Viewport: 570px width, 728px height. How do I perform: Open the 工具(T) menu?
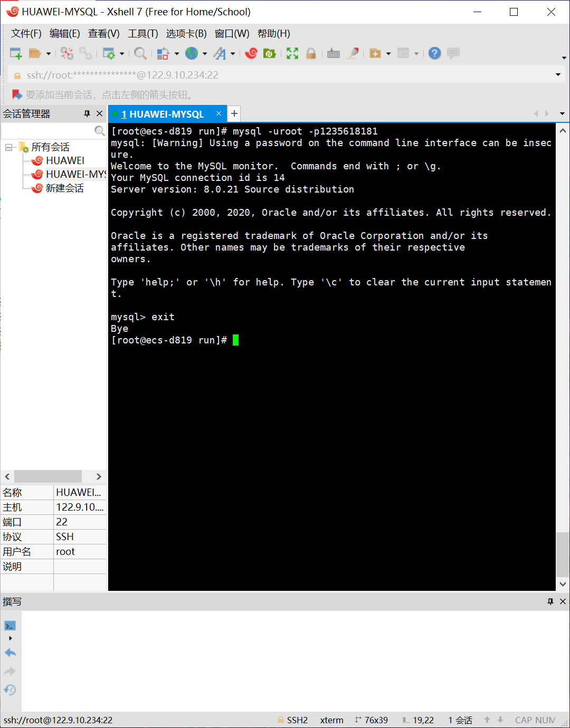143,34
